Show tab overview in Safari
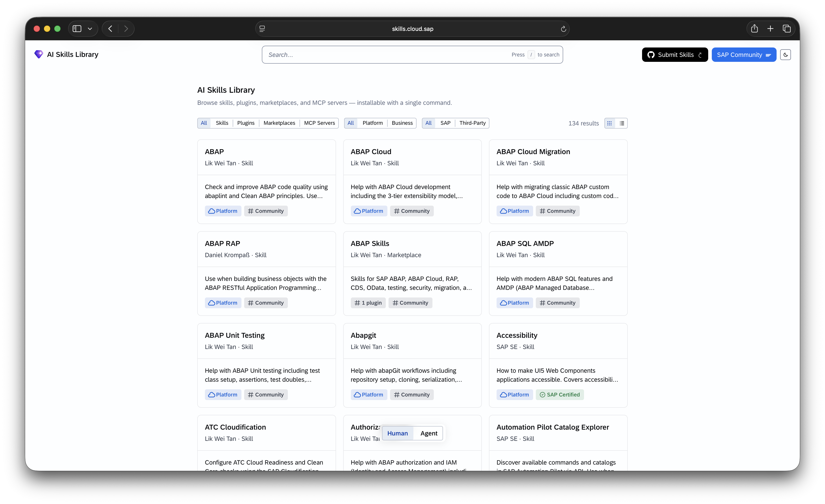825x504 pixels. pyautogui.click(x=786, y=29)
